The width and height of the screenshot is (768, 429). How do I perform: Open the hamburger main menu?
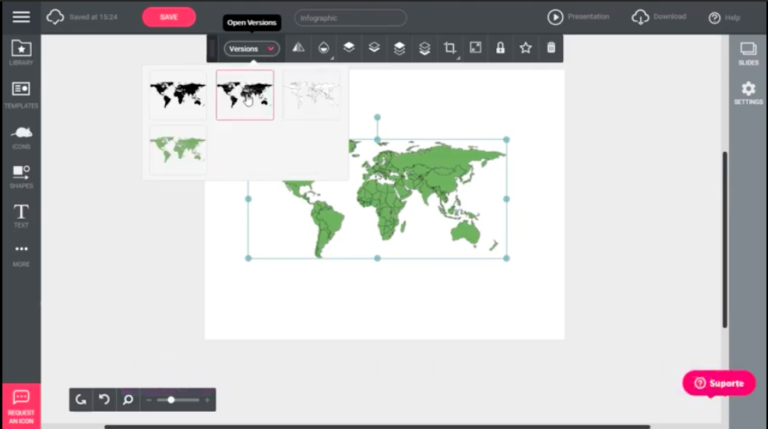tap(21, 17)
